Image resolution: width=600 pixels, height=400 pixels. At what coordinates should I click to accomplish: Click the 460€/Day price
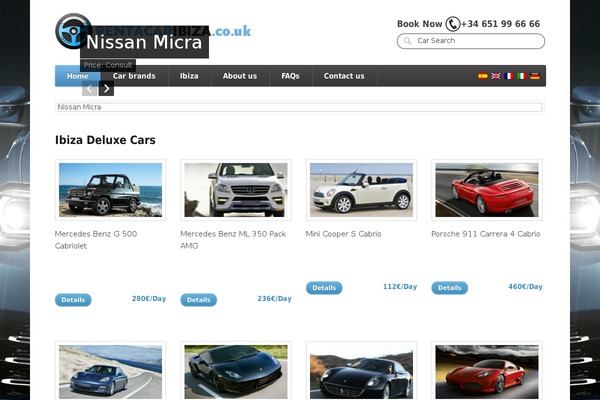pos(525,287)
